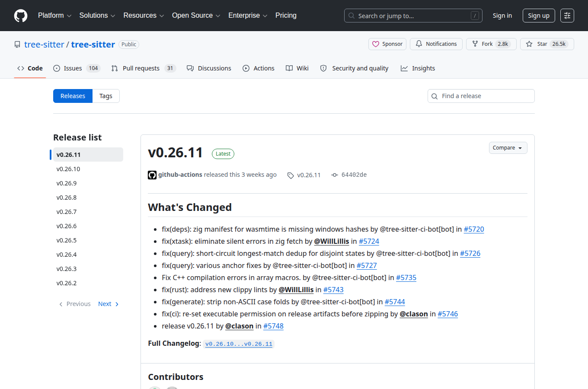This screenshot has height=389, width=588.
Task: Open the Wiki tab
Action: pyautogui.click(x=297, y=68)
